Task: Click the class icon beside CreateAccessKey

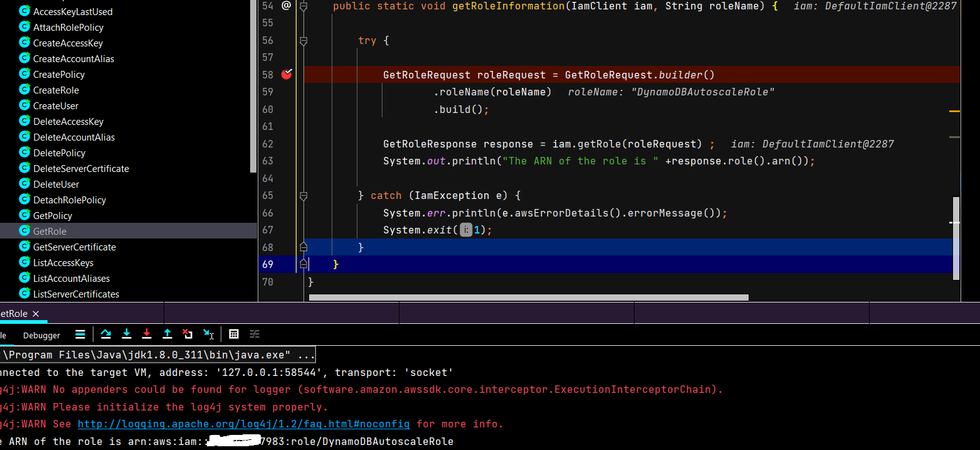Action: [x=24, y=42]
